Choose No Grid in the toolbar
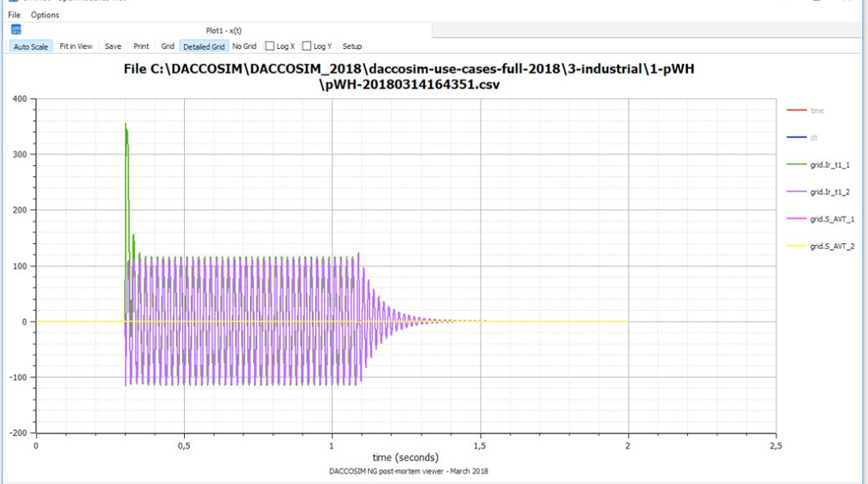Image resolution: width=868 pixels, height=484 pixels. (x=244, y=46)
